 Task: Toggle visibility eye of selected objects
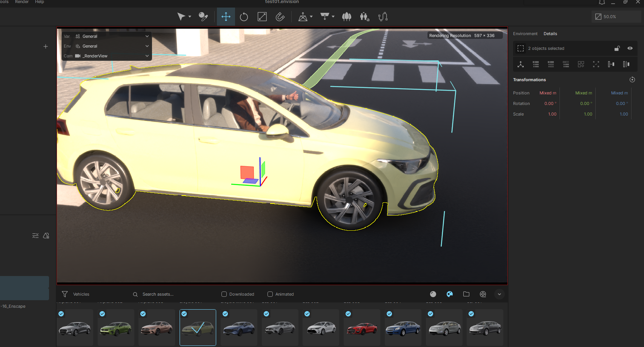click(x=630, y=48)
